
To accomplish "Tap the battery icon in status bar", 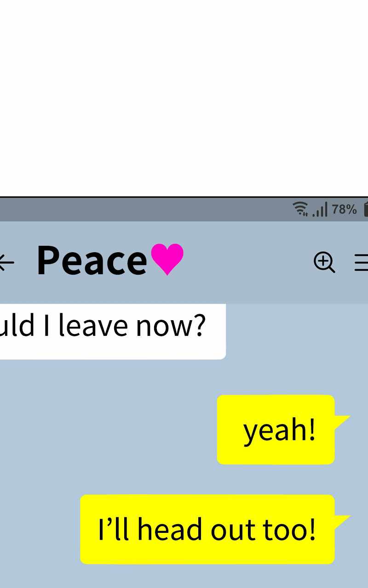I will coord(366,209).
